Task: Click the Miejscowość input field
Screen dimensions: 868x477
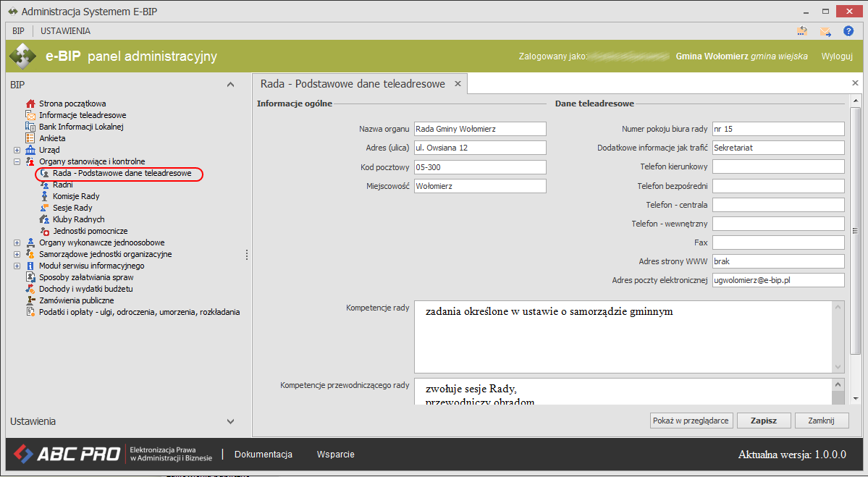Action: coord(480,186)
